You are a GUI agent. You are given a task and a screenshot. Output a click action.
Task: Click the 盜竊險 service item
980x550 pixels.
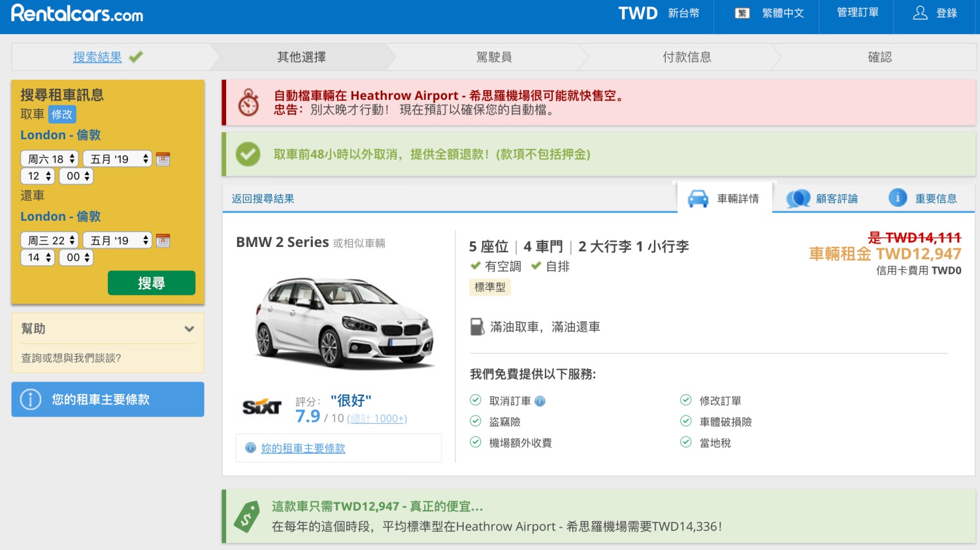(x=505, y=422)
